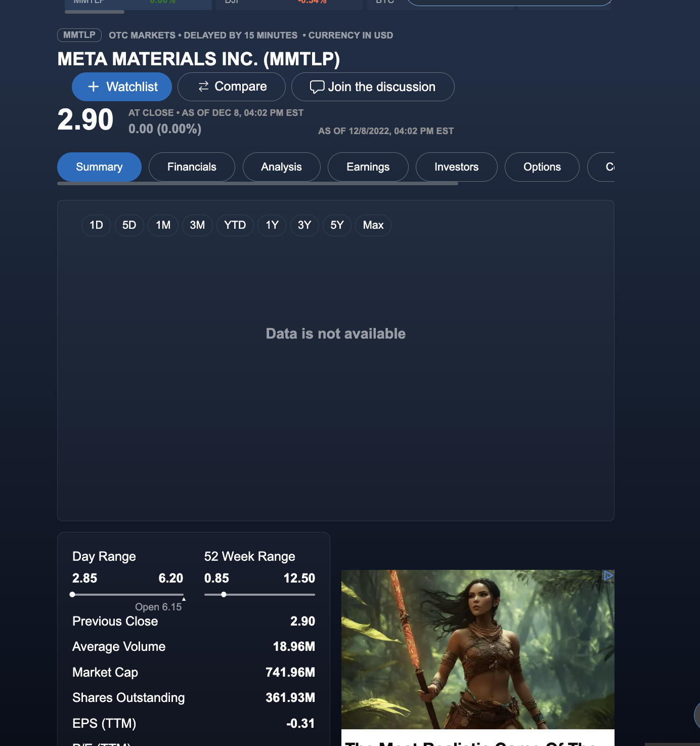Screen dimensions: 700x746
Task: Click the AdChoices icon on the ad
Action: pyautogui.click(x=608, y=575)
